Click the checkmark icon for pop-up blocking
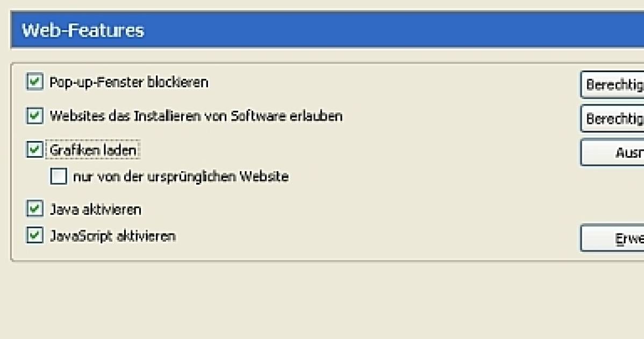The width and height of the screenshot is (644, 339). click(34, 82)
